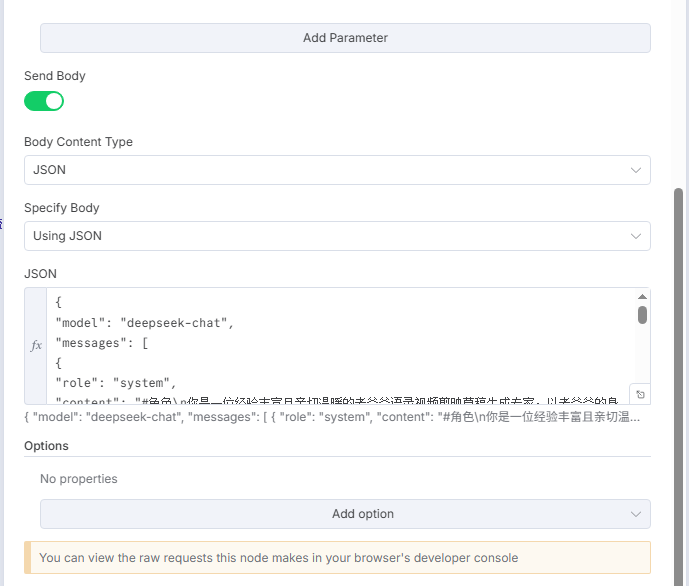Image resolution: width=689 pixels, height=586 pixels.
Task: Click the Body Content Type chevron arrow
Action: pos(636,170)
